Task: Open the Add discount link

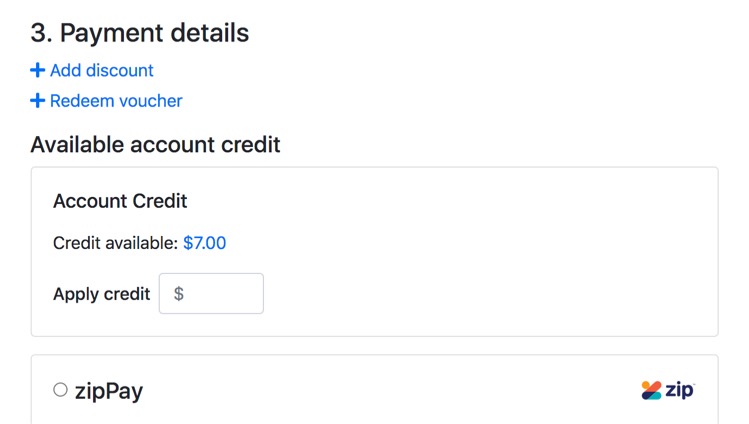Action: [101, 70]
